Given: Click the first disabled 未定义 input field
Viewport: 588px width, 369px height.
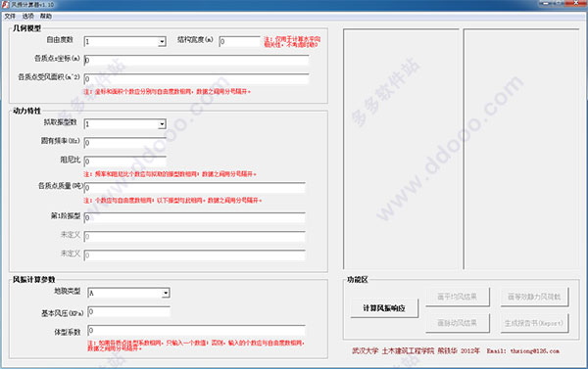Looking at the screenshot, I should pos(195,237).
